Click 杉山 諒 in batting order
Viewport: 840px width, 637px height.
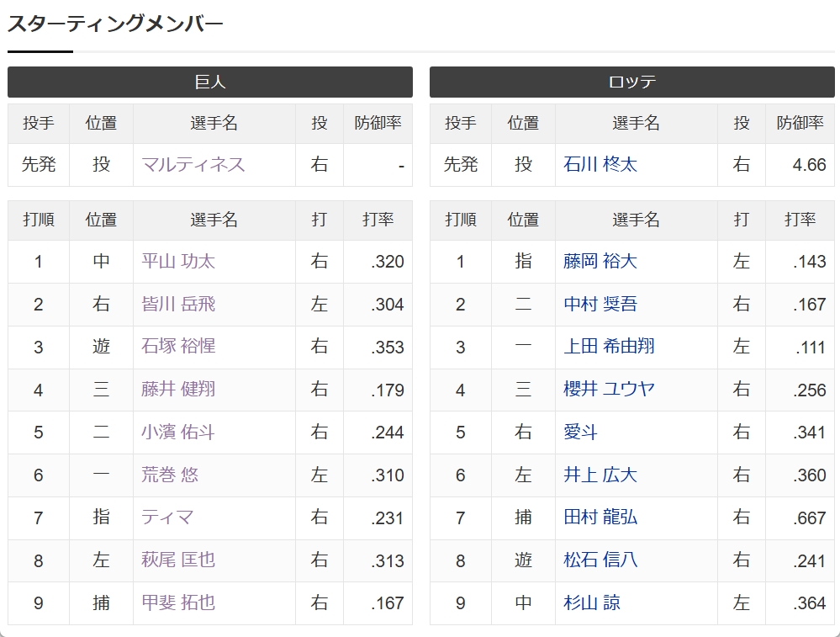(x=592, y=603)
